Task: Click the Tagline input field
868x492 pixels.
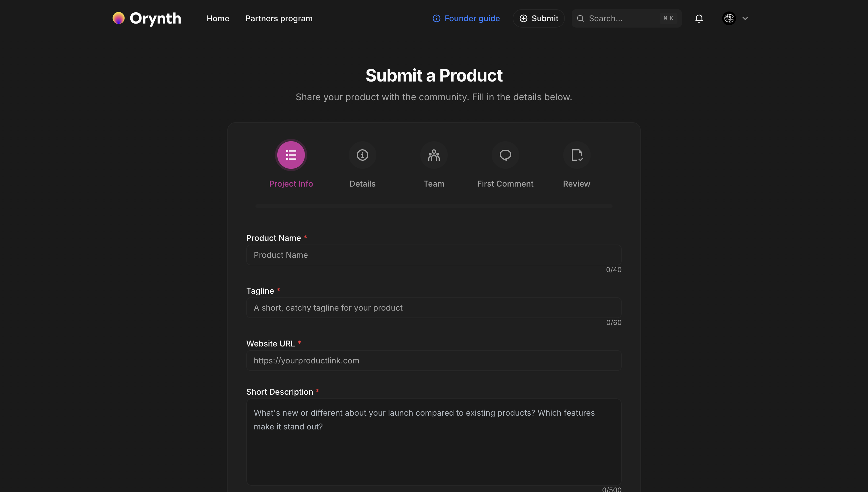Action: click(x=433, y=307)
